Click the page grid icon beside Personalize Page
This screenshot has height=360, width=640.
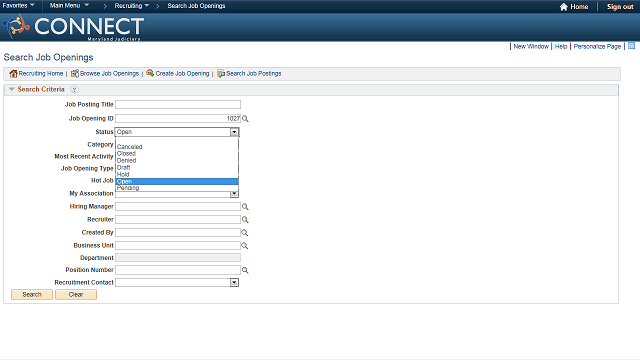pyautogui.click(x=631, y=46)
